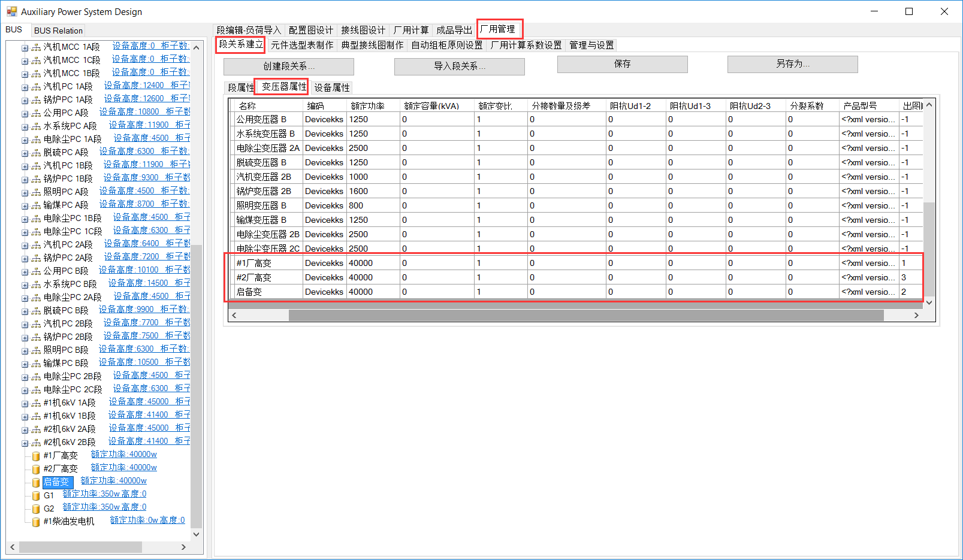Click the Auxiliary Power System Design app icon
This screenshot has height=560, width=963.
coord(11,11)
